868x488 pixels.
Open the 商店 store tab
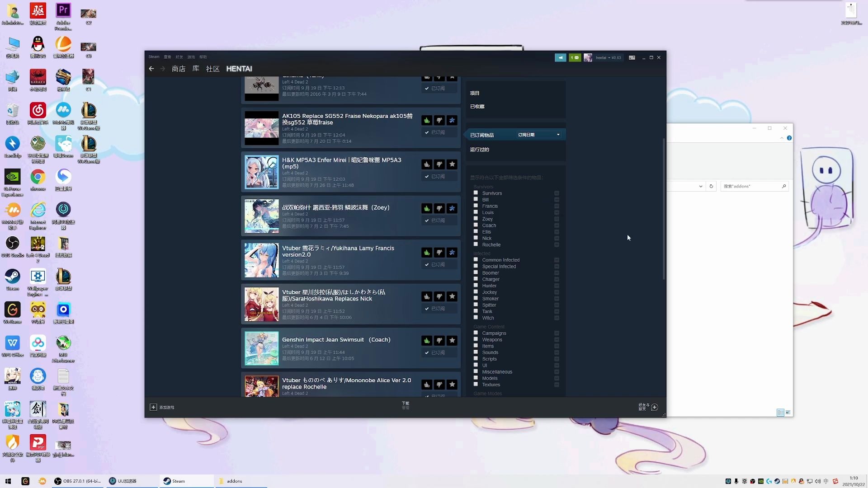[179, 69]
